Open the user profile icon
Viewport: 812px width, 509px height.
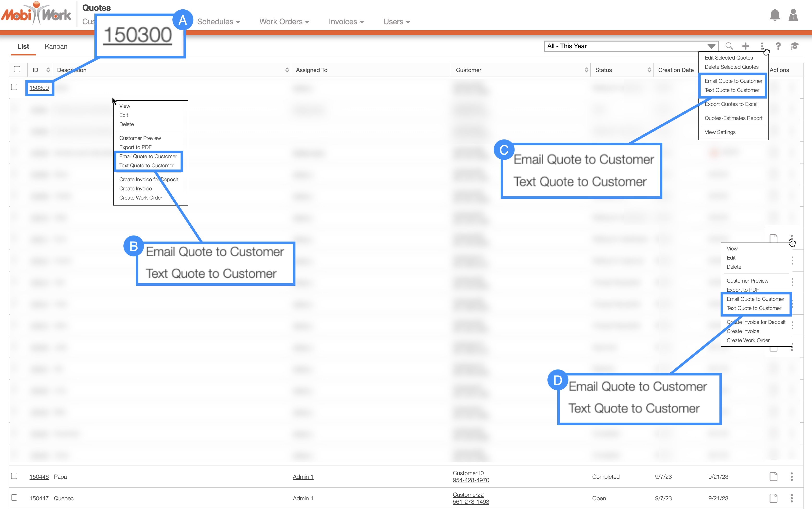pyautogui.click(x=793, y=15)
